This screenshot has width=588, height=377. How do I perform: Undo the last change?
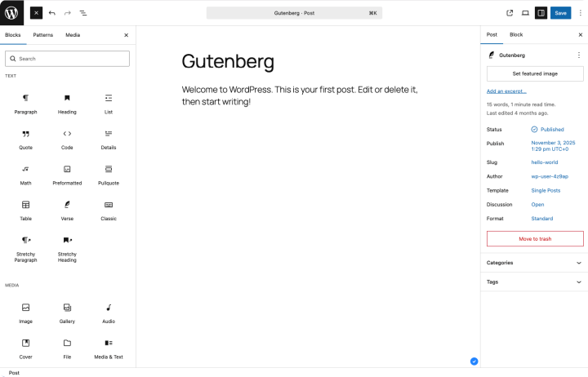[x=52, y=13]
